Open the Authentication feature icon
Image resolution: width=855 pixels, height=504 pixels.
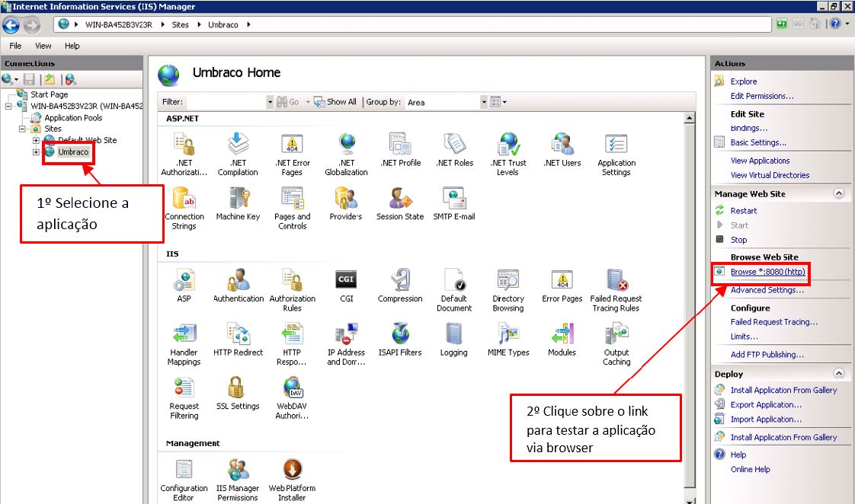pos(239,285)
